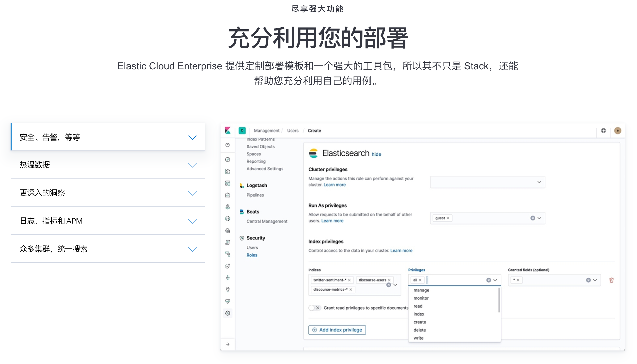Screen dimensions: 637x364
Task: Click the red trash delete icon
Action: click(611, 280)
